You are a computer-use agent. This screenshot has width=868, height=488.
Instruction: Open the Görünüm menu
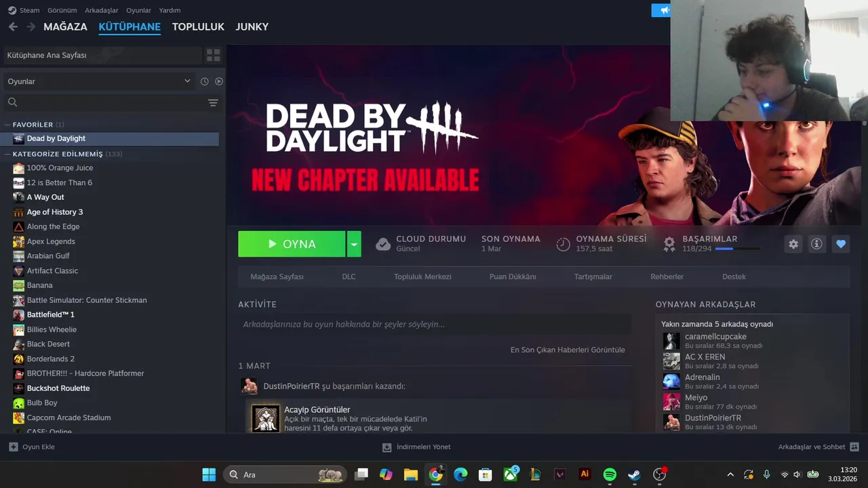pyautogui.click(x=62, y=10)
